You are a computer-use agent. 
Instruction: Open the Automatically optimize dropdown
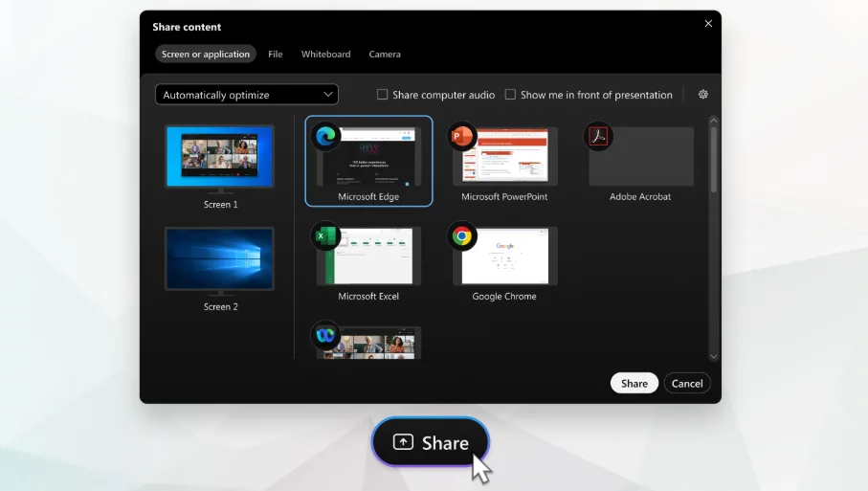(247, 95)
